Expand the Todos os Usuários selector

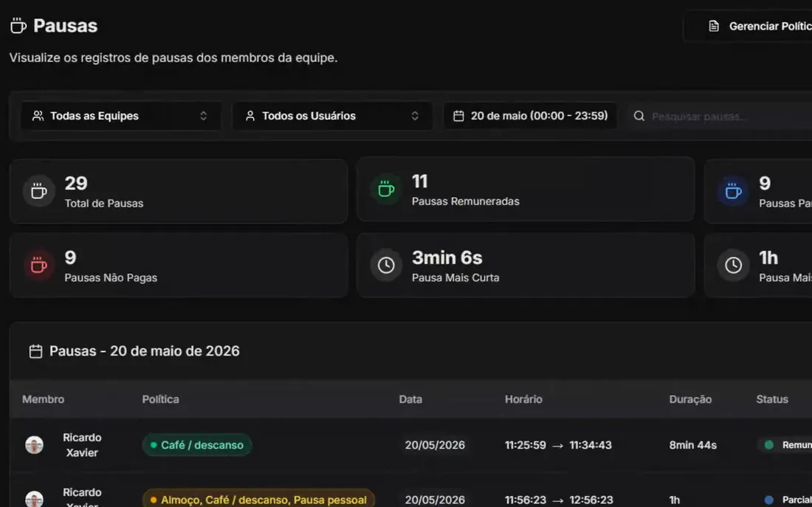pyautogui.click(x=332, y=116)
